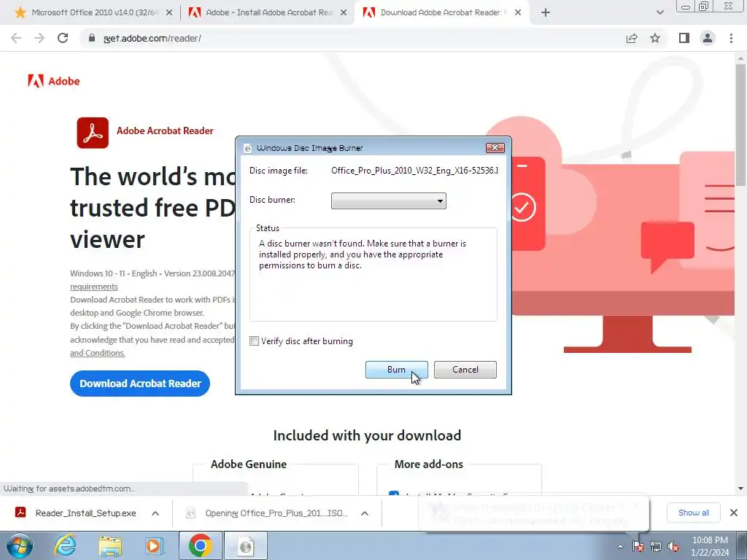Select Disc Image Burner taskbar button

pos(246,545)
